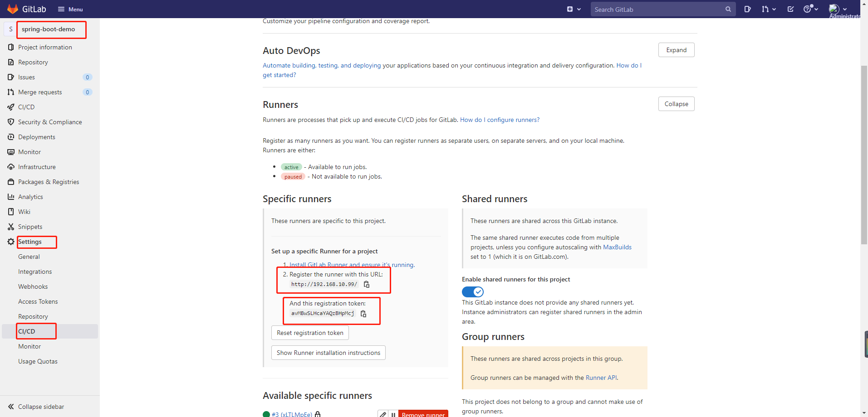Copy the registration token using clipboard icon
The width and height of the screenshot is (868, 417).
click(x=363, y=313)
